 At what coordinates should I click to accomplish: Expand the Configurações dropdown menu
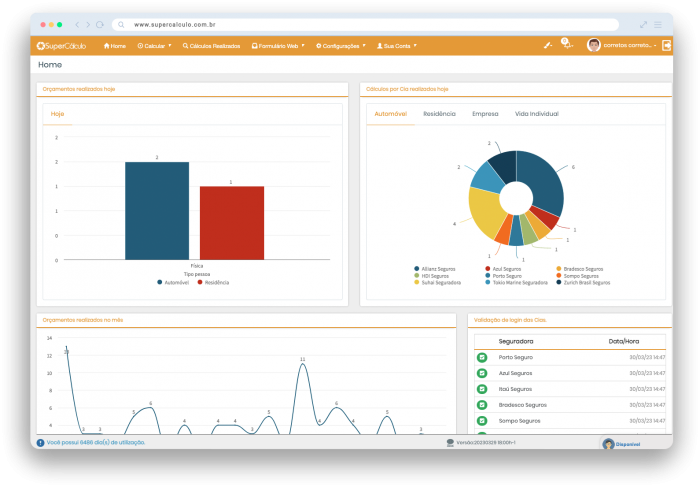(x=341, y=46)
